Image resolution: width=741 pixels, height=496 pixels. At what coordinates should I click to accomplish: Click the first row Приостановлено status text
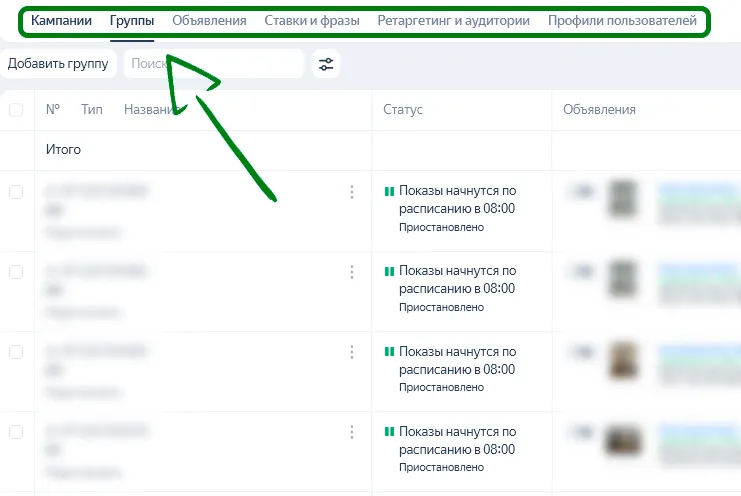pos(441,227)
